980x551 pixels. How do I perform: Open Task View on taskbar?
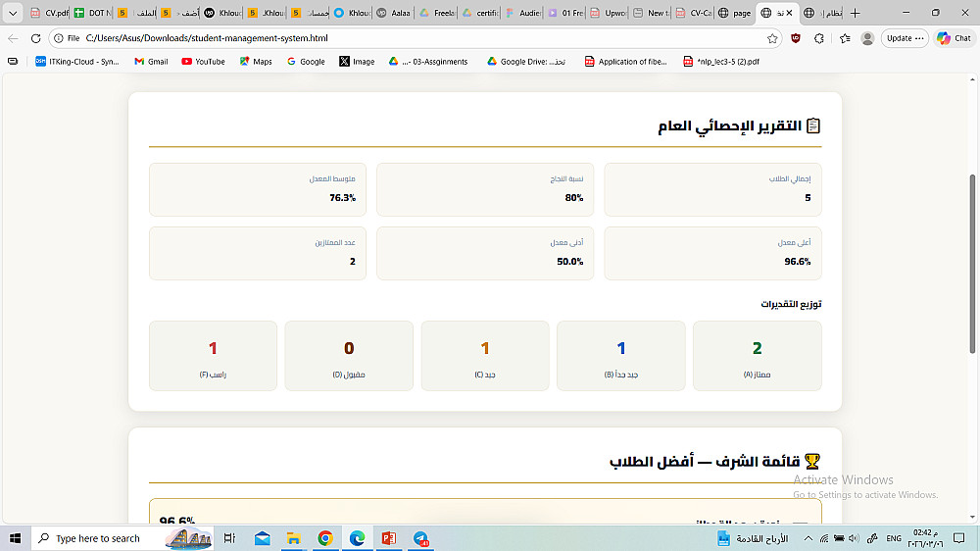coord(229,538)
